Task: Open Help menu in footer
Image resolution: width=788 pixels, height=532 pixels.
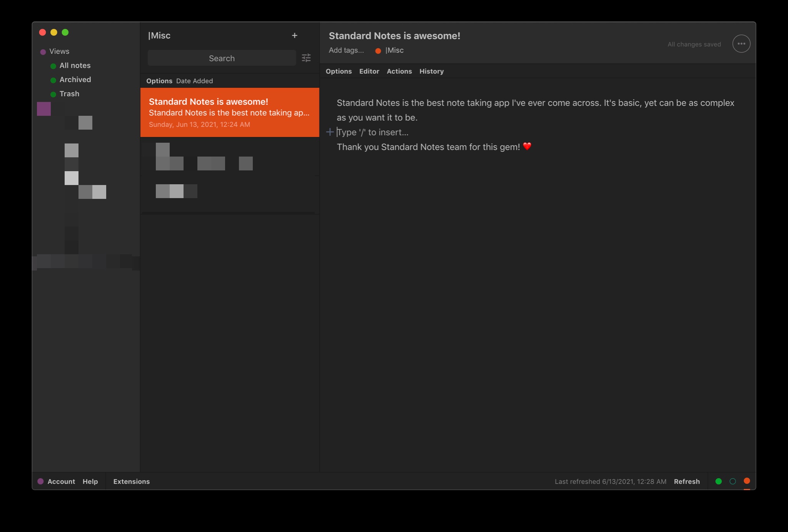Action: [90, 481]
